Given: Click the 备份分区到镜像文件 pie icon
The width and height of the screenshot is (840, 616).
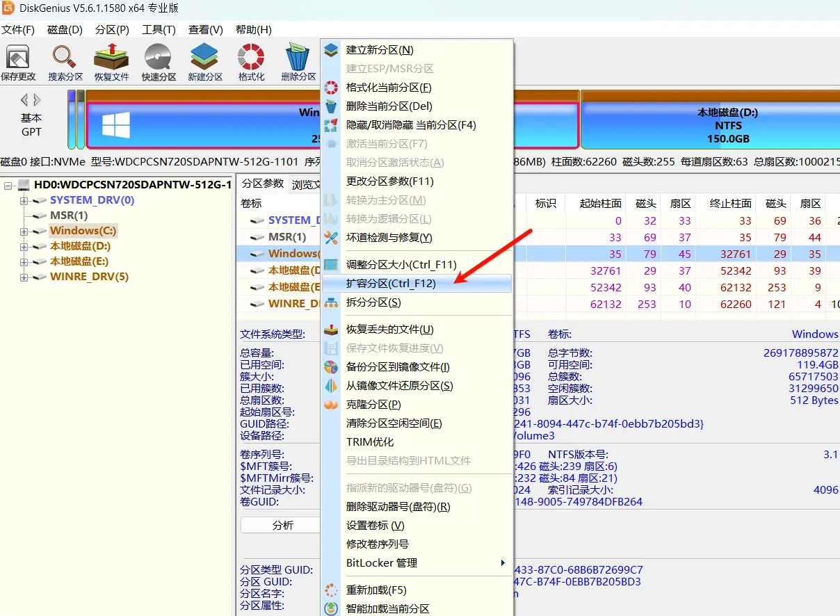Looking at the screenshot, I should (332, 367).
